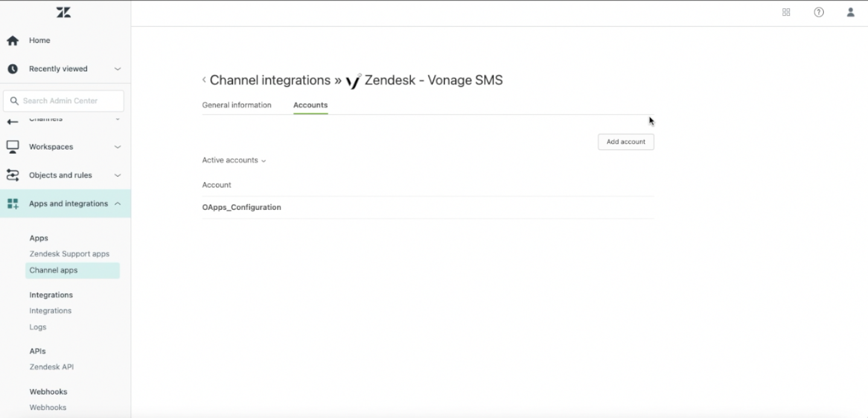Go back via Channel integrations arrow
This screenshot has width=868, height=418.
pyautogui.click(x=204, y=80)
